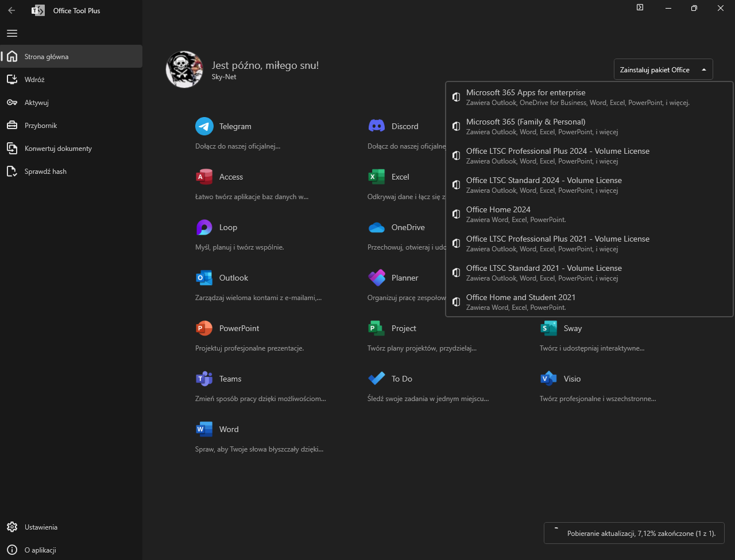Open Ustawienia settings
735x560 pixels.
point(71,527)
